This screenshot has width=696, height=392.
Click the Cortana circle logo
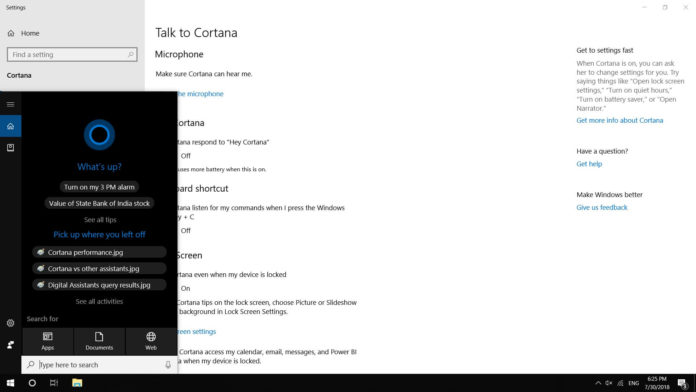click(x=99, y=135)
